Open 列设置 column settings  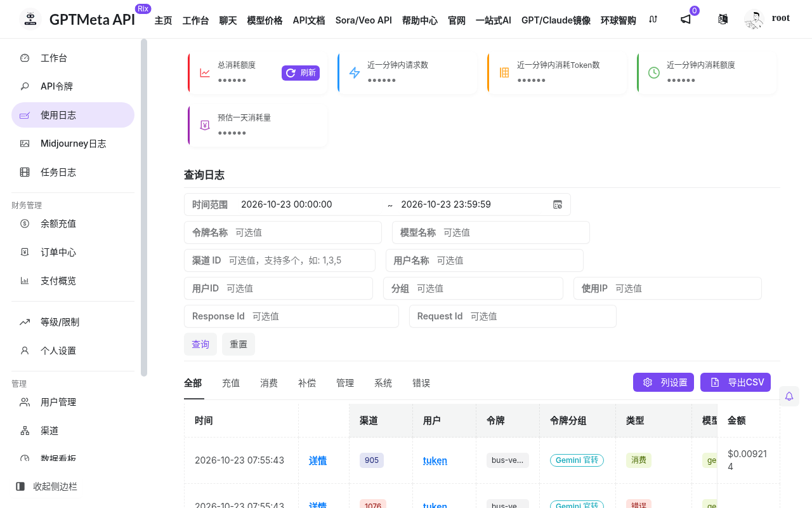click(664, 382)
